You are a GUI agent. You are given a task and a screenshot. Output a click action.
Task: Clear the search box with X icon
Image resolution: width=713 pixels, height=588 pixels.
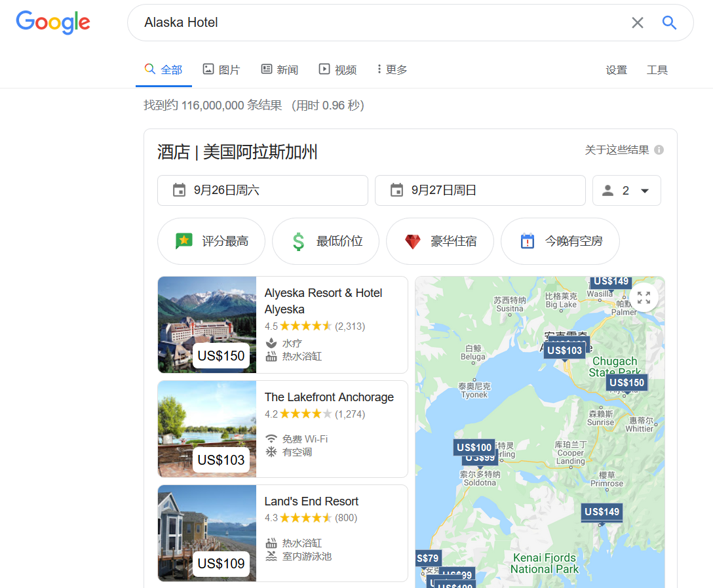[x=637, y=23]
